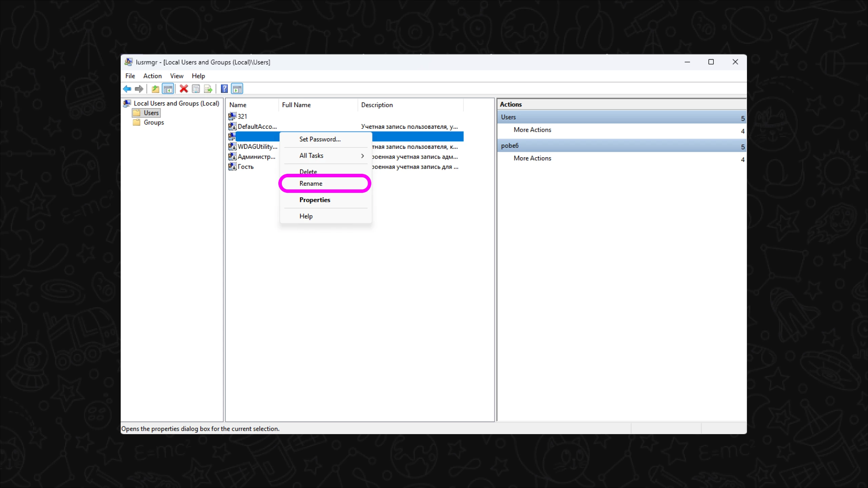Click the blue Help question-mark icon

pyautogui.click(x=224, y=89)
